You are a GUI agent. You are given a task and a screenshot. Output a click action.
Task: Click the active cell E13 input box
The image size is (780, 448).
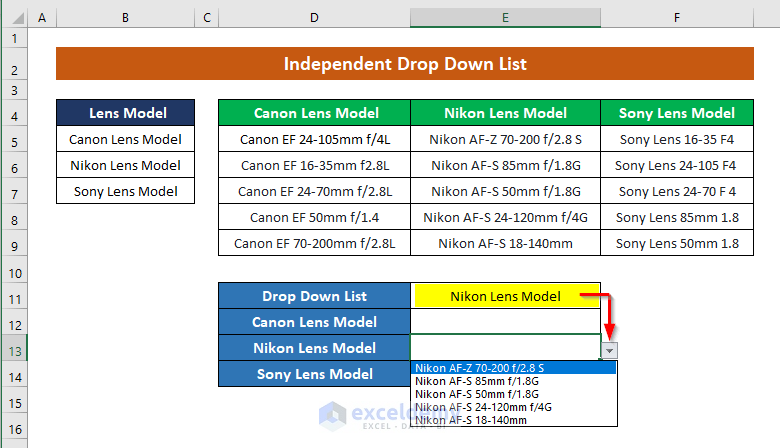click(505, 347)
